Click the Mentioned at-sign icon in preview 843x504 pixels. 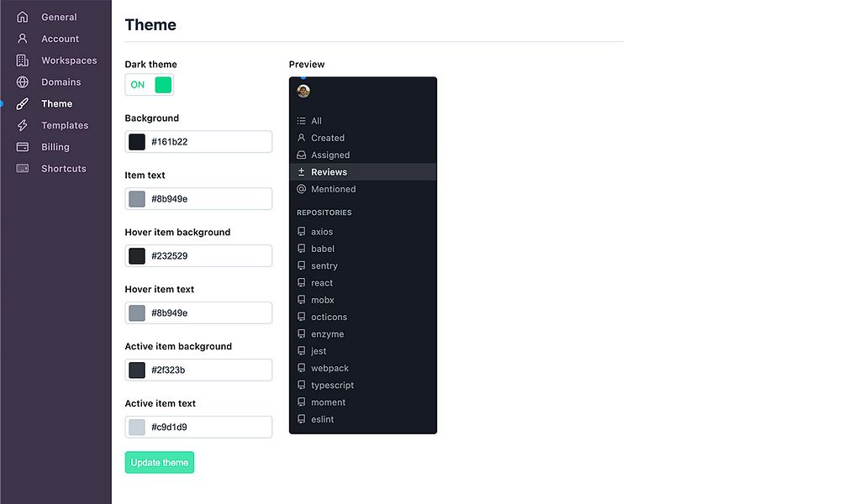click(x=301, y=189)
